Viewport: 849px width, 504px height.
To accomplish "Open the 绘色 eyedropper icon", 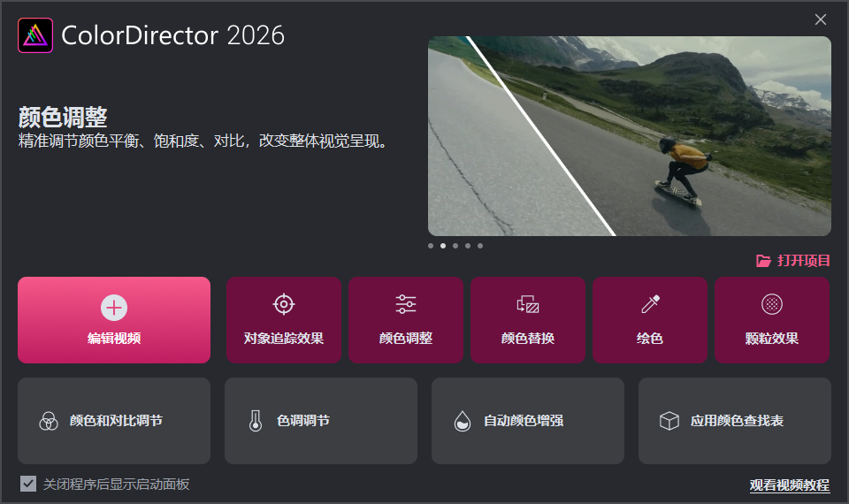I will [x=650, y=304].
